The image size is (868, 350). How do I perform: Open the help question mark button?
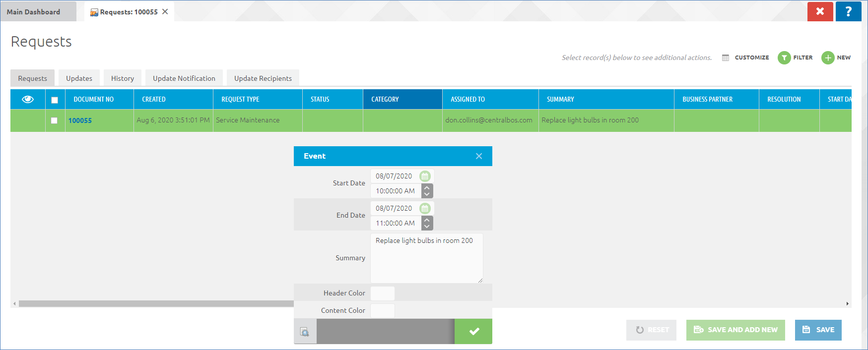848,11
